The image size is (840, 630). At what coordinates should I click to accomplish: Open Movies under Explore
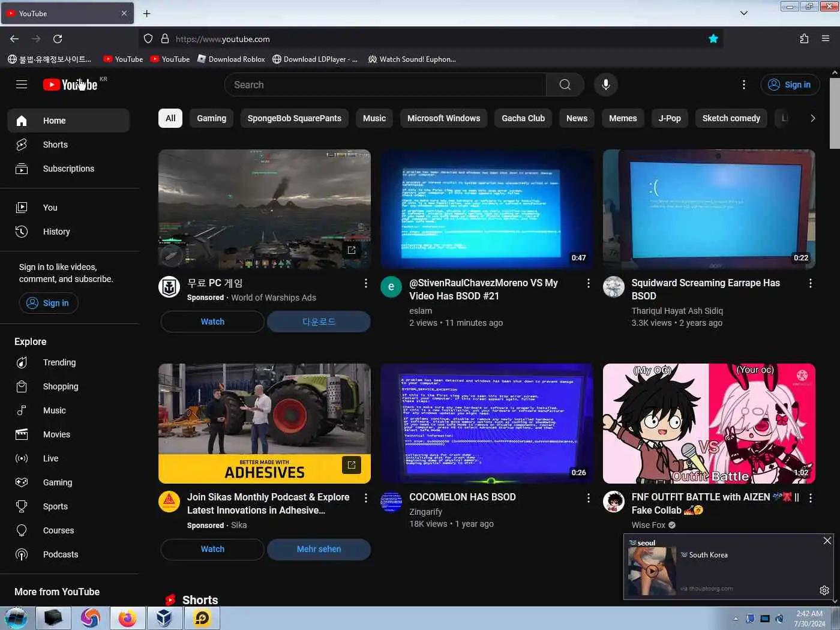[x=68, y=434]
